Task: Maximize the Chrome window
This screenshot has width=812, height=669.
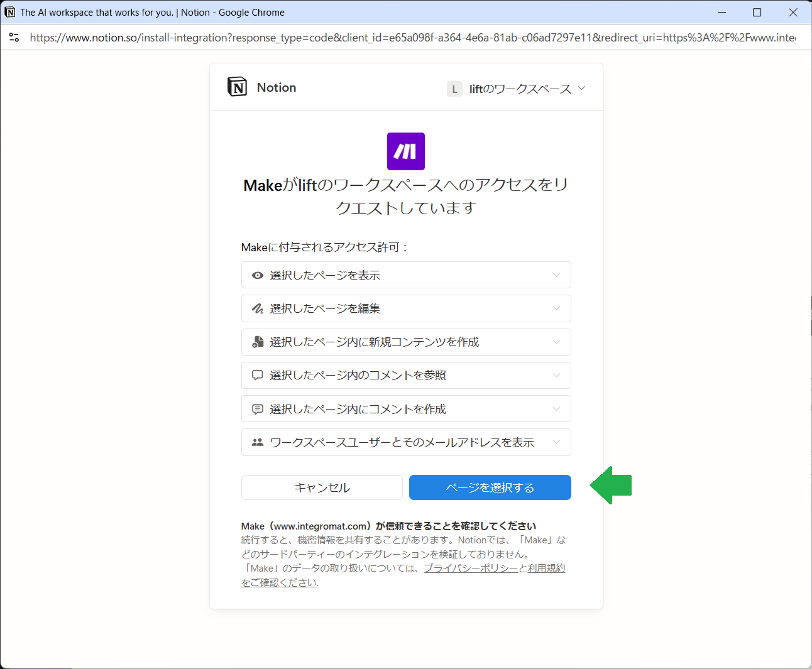Action: coord(757,13)
